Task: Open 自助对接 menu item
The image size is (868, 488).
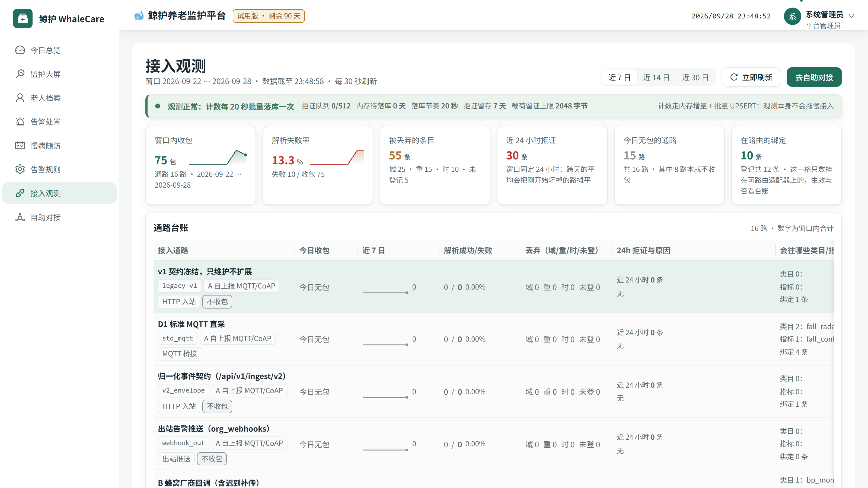Action: [x=59, y=217]
